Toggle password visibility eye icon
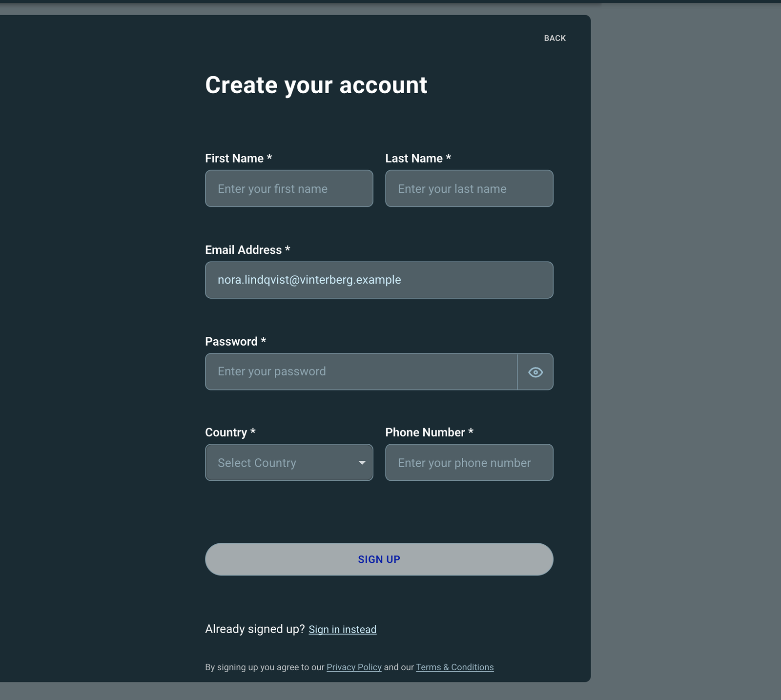This screenshot has width=781, height=700. point(535,372)
